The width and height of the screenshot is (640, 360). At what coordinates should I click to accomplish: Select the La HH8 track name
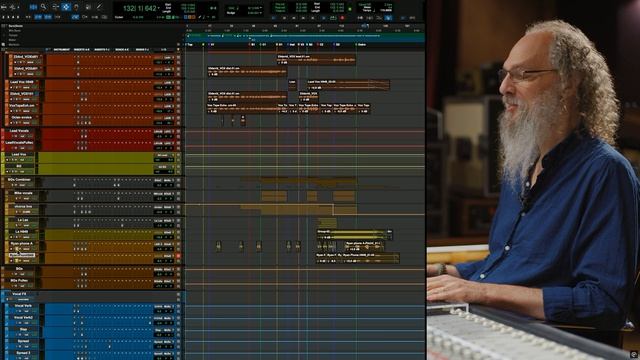[x=22, y=232]
